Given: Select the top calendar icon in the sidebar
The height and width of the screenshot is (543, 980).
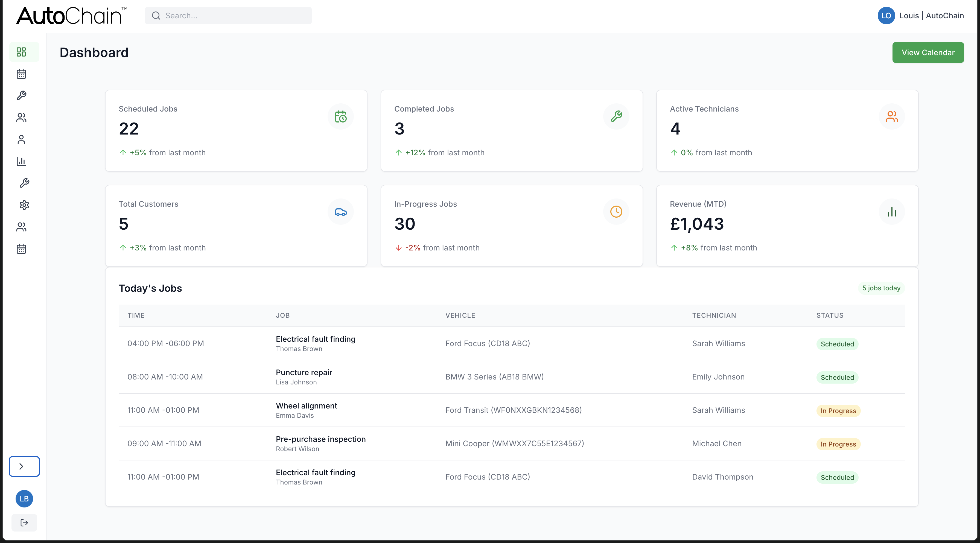Looking at the screenshot, I should (22, 74).
